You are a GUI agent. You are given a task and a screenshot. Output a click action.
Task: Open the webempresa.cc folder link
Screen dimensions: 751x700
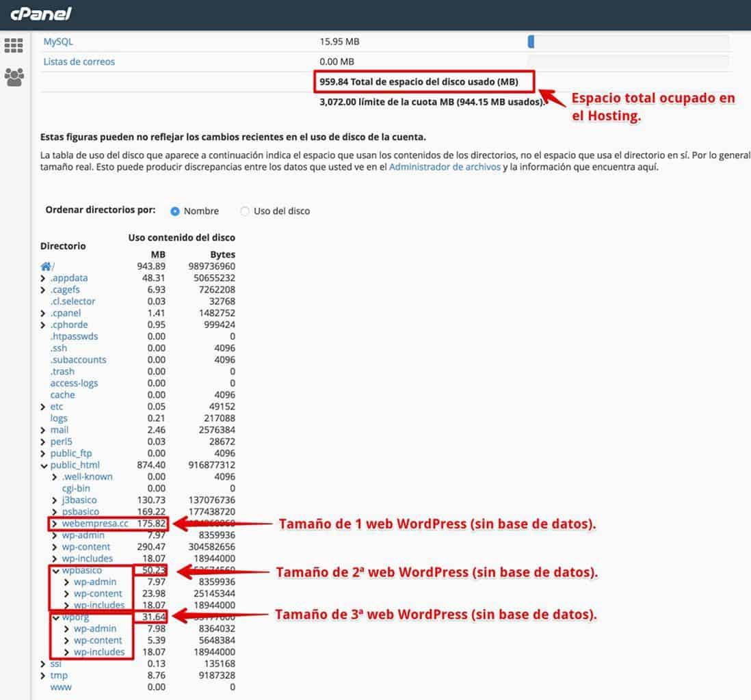(x=95, y=524)
